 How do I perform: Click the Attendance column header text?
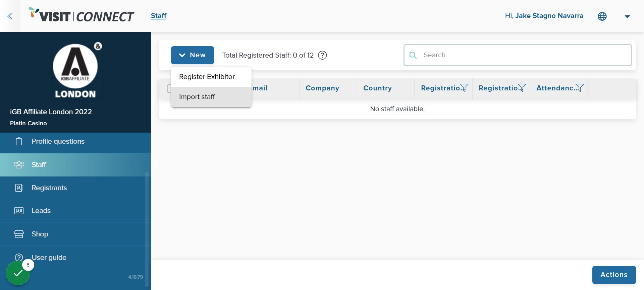556,88
